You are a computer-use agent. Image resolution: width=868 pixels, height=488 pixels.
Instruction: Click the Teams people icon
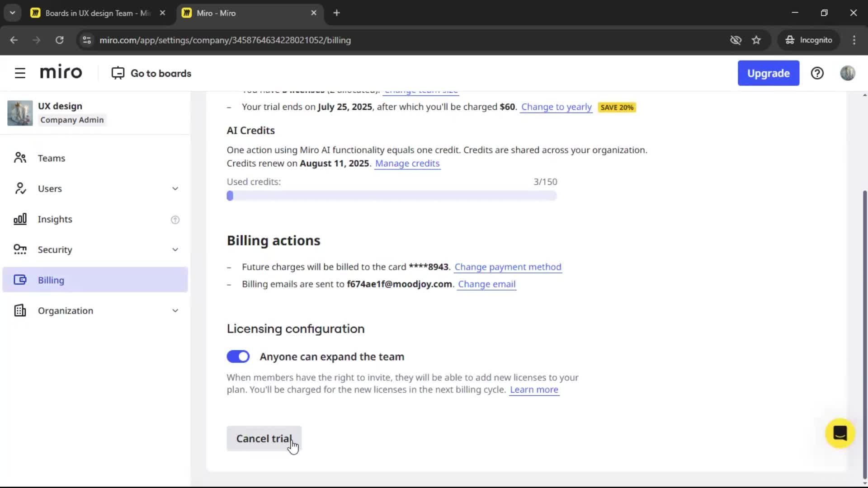tap(20, 158)
